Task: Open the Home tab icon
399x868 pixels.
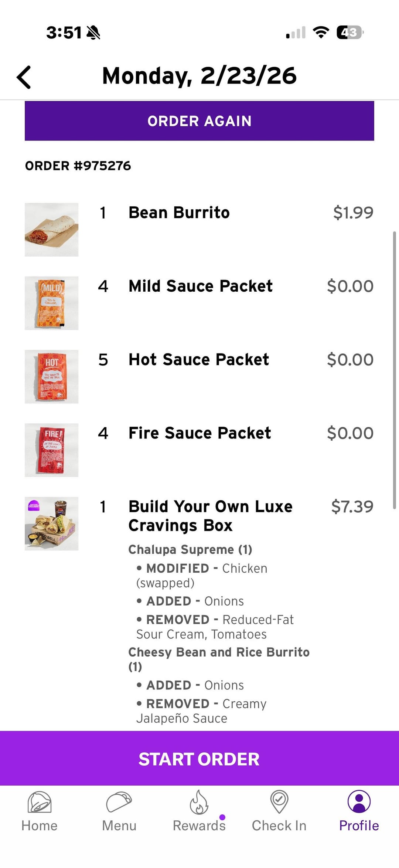Action: point(40,802)
